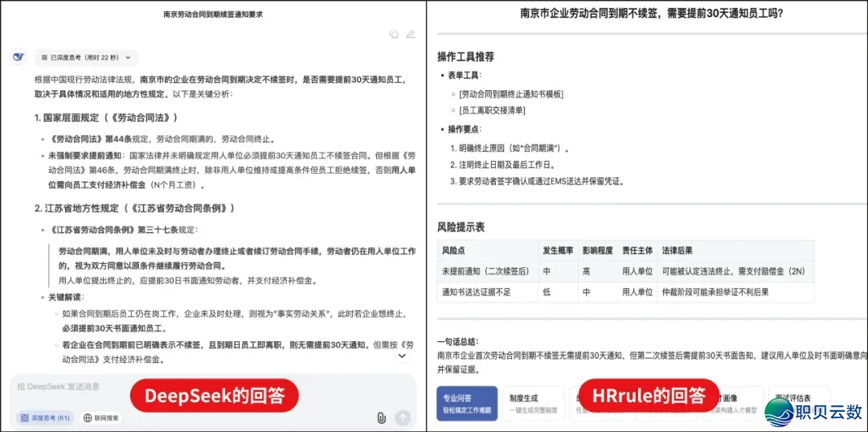Click step 明确终止原因（如“合同期满”）
868x432 pixels.
coord(514,149)
